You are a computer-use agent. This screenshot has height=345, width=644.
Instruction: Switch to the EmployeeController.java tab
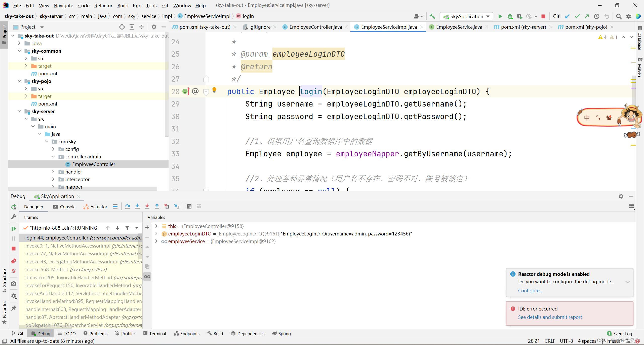pyautogui.click(x=315, y=27)
